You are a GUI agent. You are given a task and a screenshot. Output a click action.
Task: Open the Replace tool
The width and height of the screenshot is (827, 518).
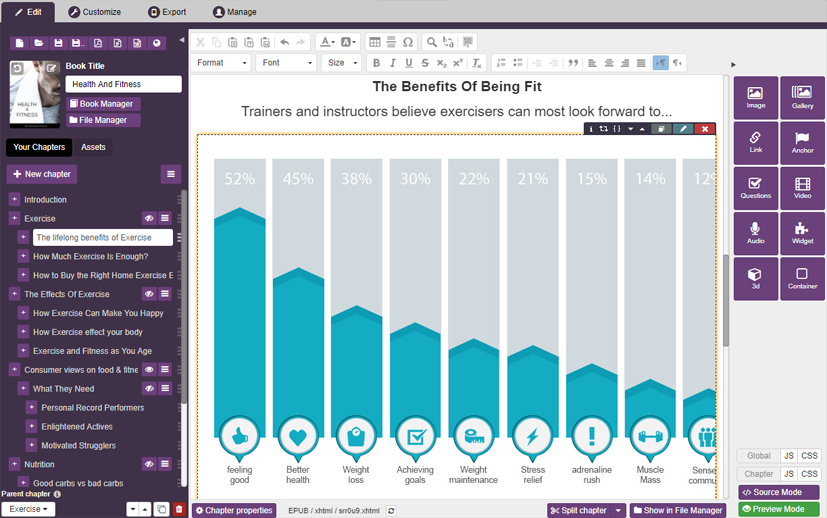(448, 42)
